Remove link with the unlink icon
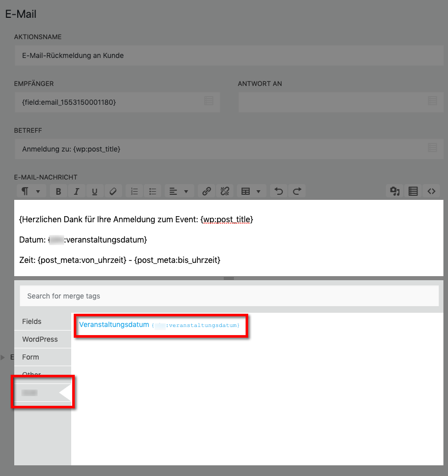The width and height of the screenshot is (448, 476). (225, 191)
